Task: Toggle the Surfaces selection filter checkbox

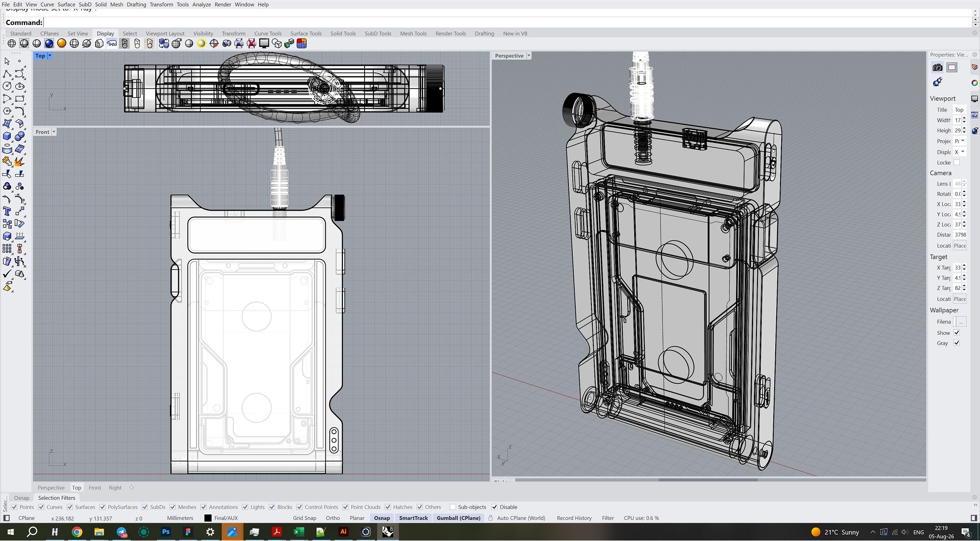Action: (70, 507)
